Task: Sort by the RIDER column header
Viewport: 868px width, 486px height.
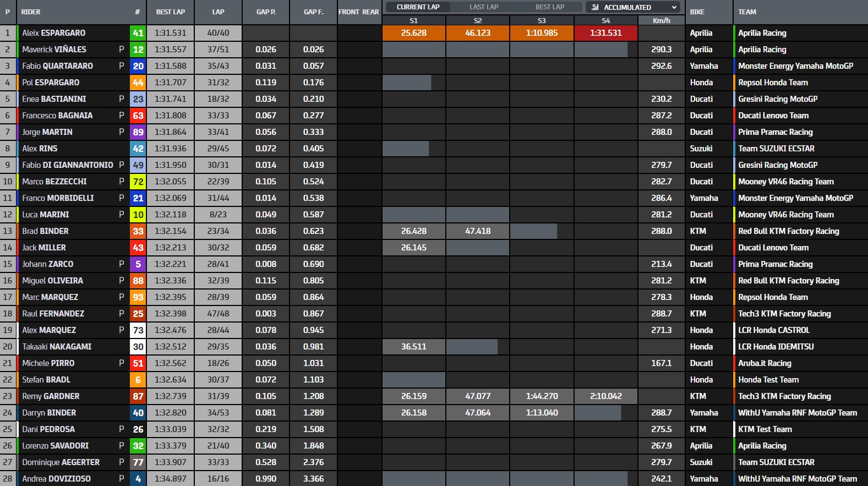Action: 31,12
